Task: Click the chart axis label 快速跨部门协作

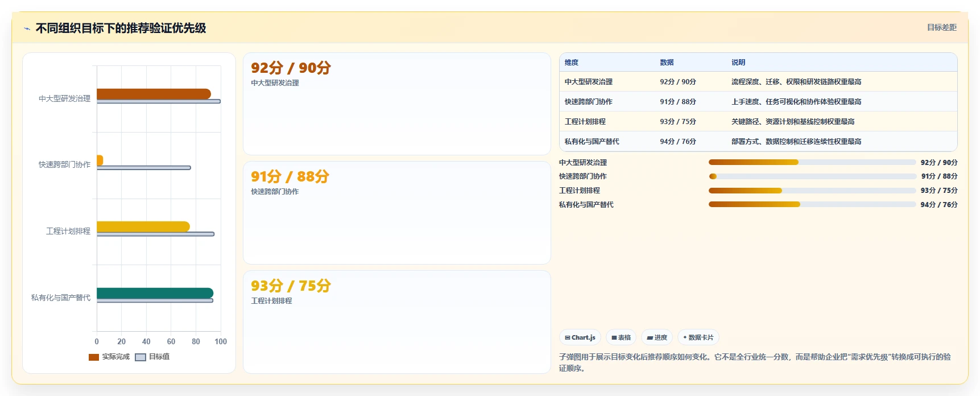Action: [64, 164]
